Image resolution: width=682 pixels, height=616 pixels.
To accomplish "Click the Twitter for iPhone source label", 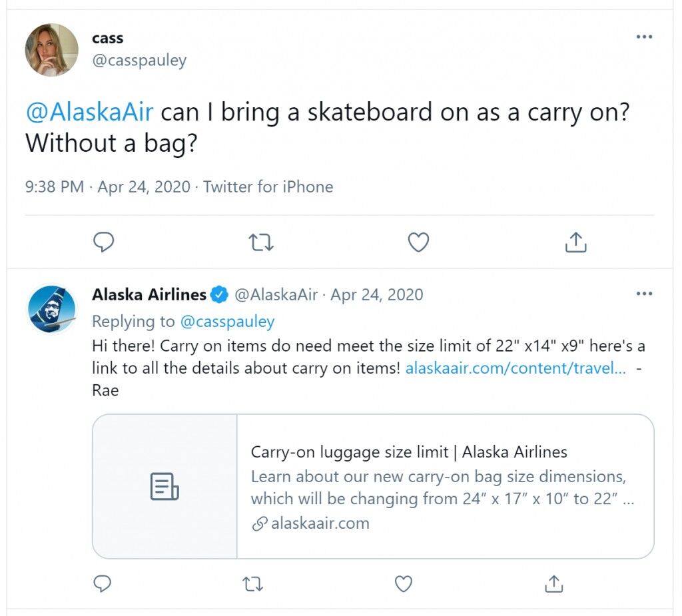I will pos(268,187).
